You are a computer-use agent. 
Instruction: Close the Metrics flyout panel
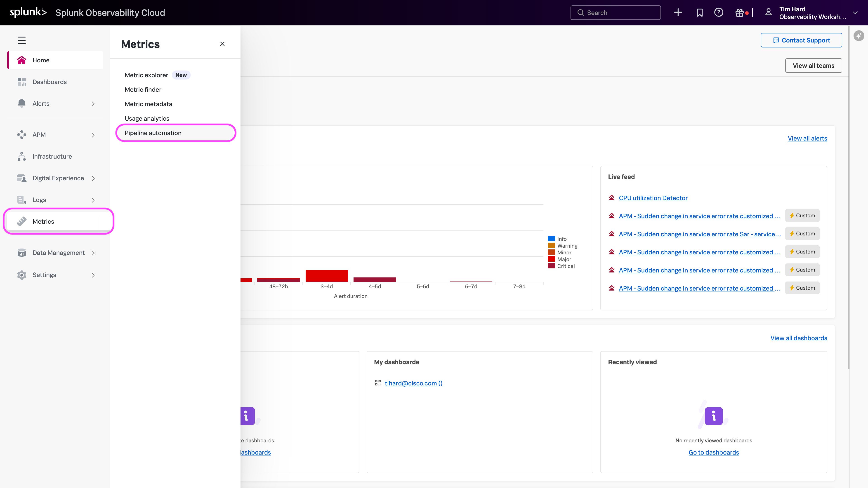(x=222, y=44)
